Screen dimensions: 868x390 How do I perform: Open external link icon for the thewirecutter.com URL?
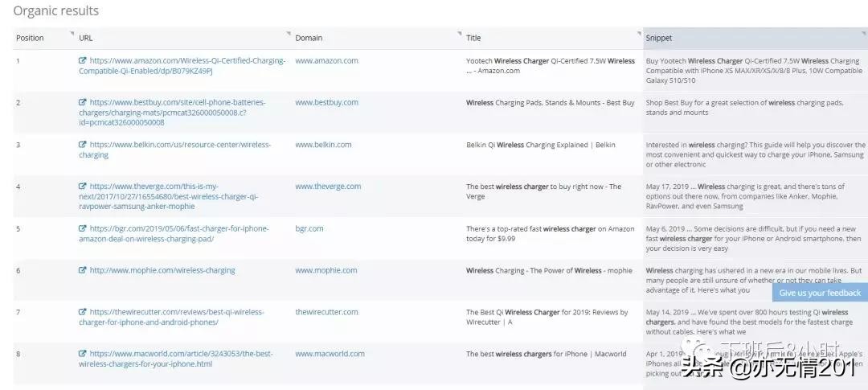[83, 312]
